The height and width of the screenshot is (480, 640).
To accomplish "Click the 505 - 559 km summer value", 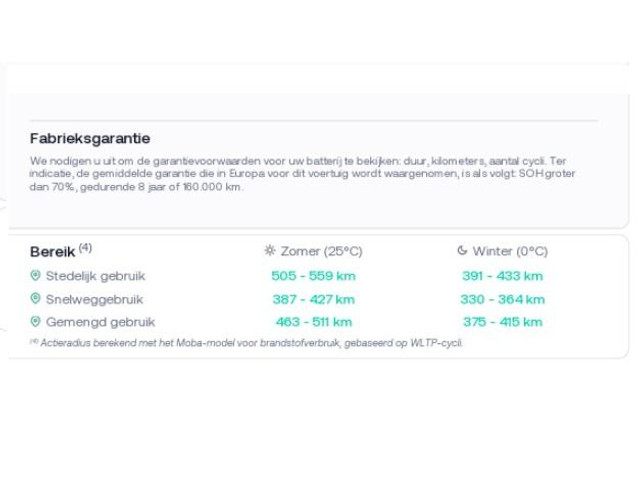I will 313,276.
